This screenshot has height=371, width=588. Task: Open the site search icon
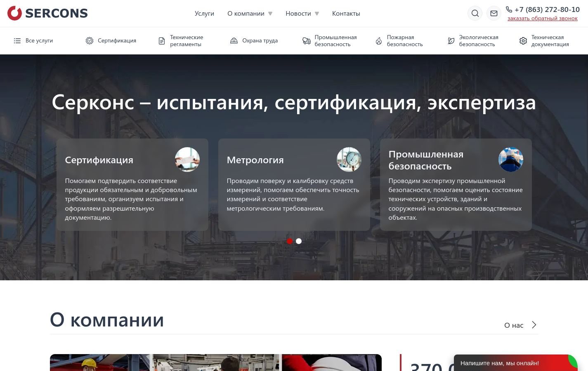click(475, 13)
